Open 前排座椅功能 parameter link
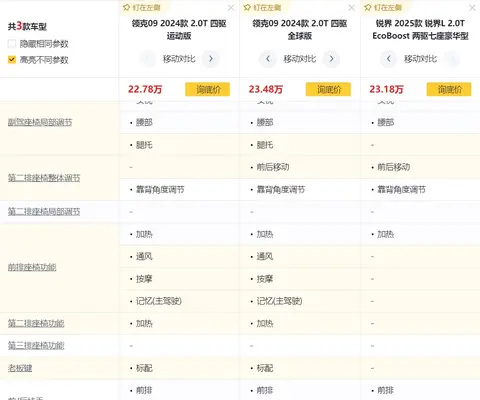Screen dimensions: 480x400 pos(32,267)
